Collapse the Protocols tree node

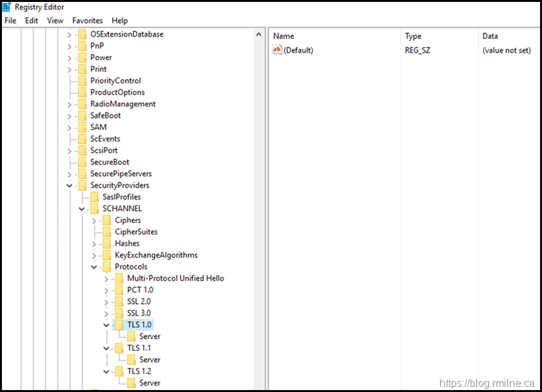tap(94, 267)
